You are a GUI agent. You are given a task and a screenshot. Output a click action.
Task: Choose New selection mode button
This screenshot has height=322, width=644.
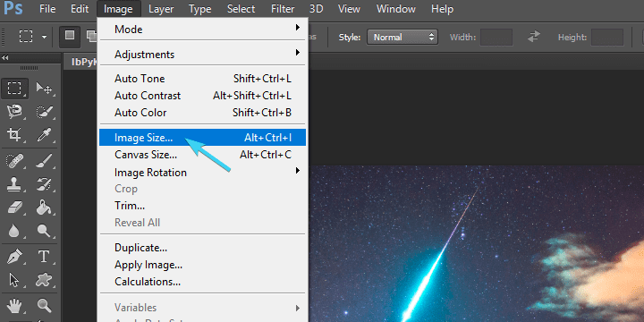(x=70, y=37)
